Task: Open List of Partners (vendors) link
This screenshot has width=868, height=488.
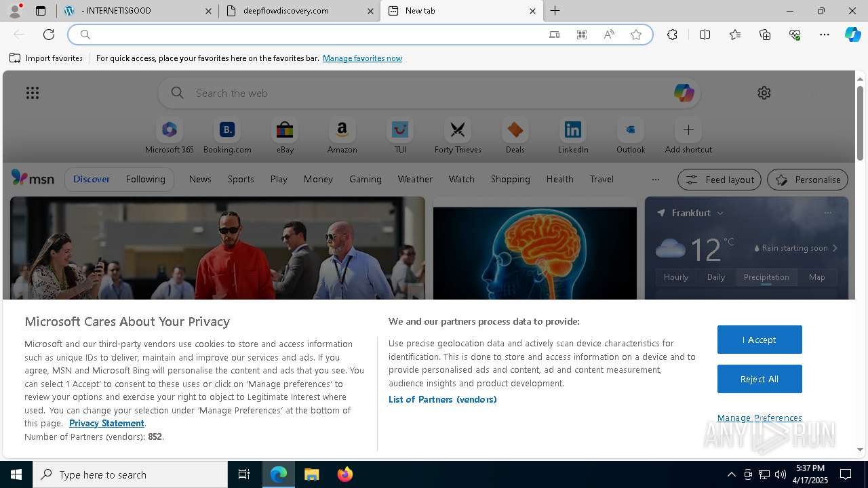Action: point(443,399)
